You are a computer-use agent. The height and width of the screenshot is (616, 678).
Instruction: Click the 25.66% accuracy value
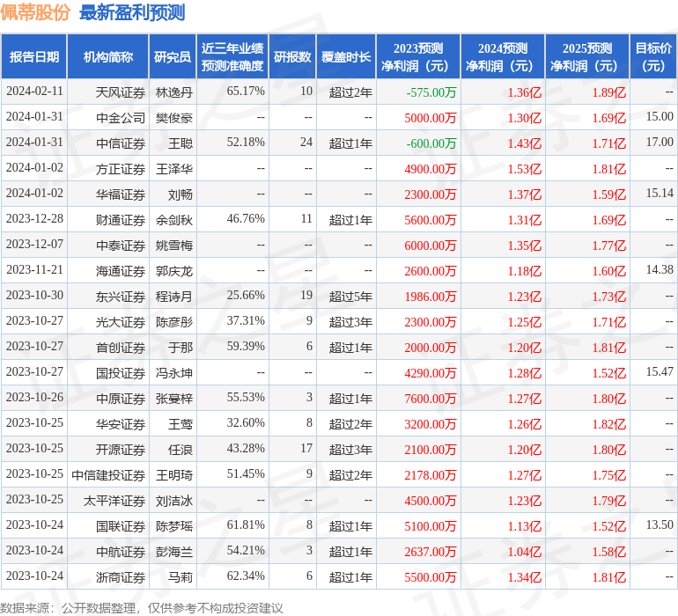click(x=246, y=296)
